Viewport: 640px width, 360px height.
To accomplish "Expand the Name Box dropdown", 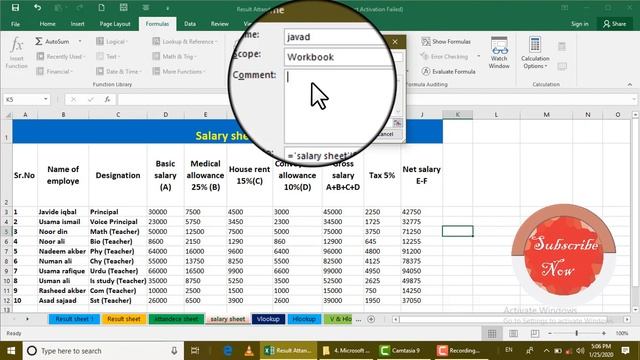I will coord(46,100).
